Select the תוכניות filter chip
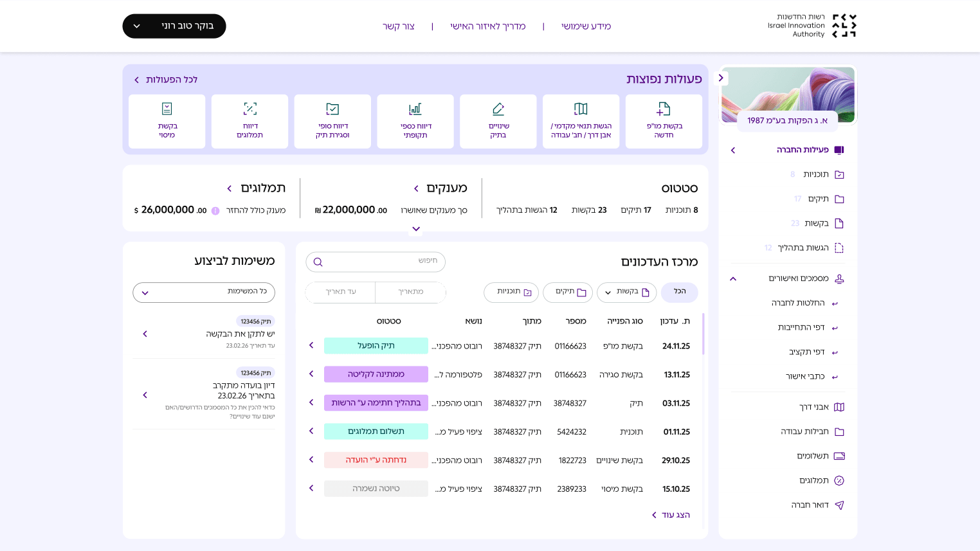 click(x=511, y=293)
